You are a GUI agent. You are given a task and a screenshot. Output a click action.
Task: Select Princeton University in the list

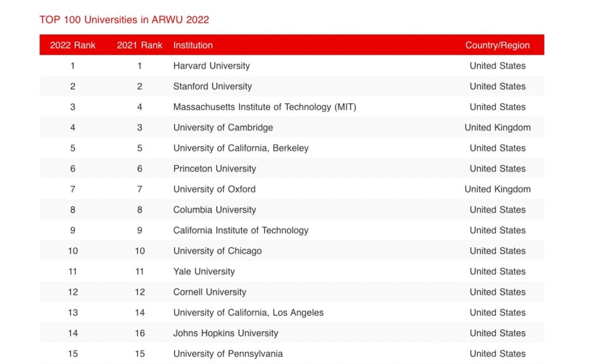tap(215, 168)
